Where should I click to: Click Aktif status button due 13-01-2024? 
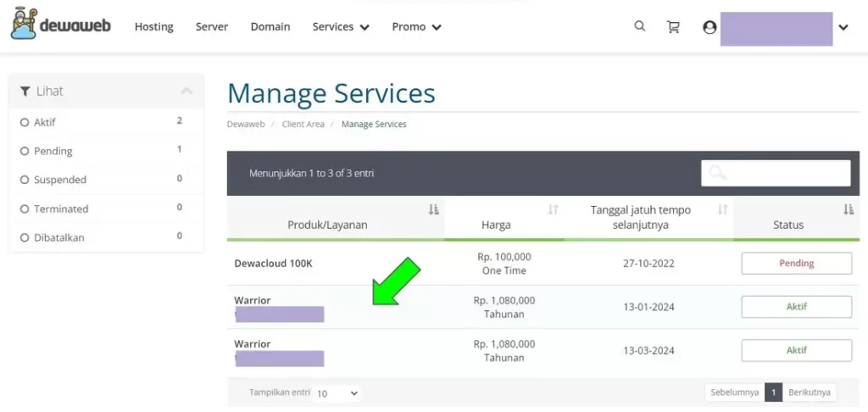pyautogui.click(x=797, y=307)
